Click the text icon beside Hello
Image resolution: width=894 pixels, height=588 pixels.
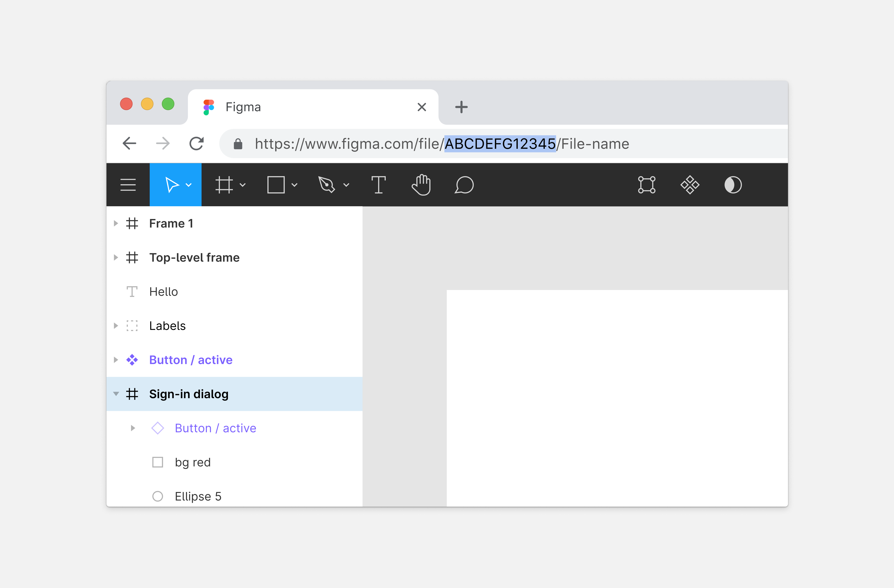pos(132,292)
